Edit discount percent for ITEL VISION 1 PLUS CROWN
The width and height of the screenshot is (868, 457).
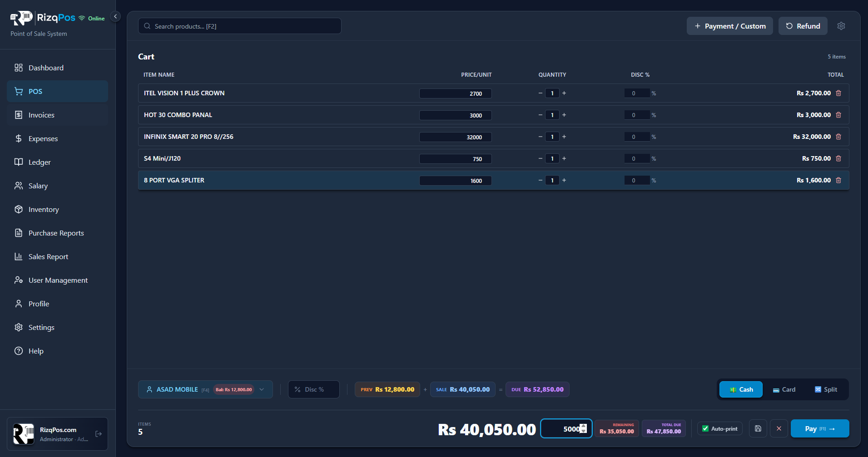pyautogui.click(x=637, y=93)
